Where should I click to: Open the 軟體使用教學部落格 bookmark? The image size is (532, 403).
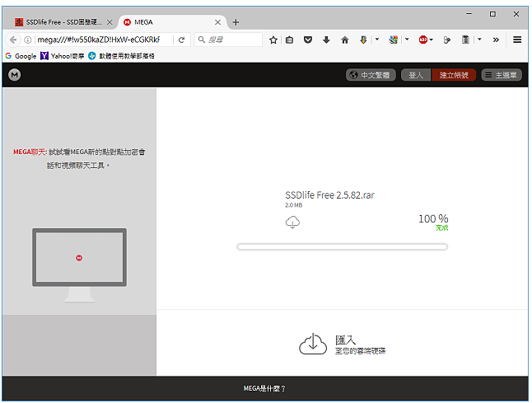pos(121,56)
